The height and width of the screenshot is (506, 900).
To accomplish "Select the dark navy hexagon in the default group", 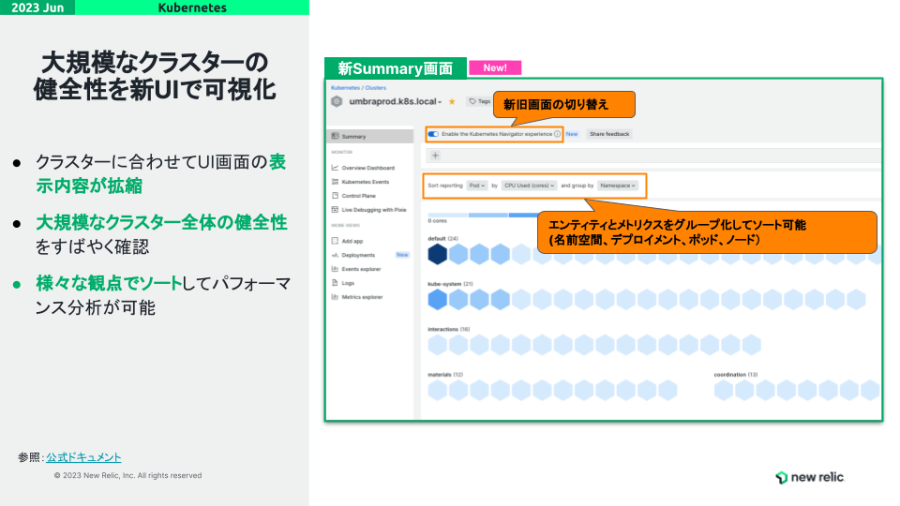I will [x=437, y=254].
